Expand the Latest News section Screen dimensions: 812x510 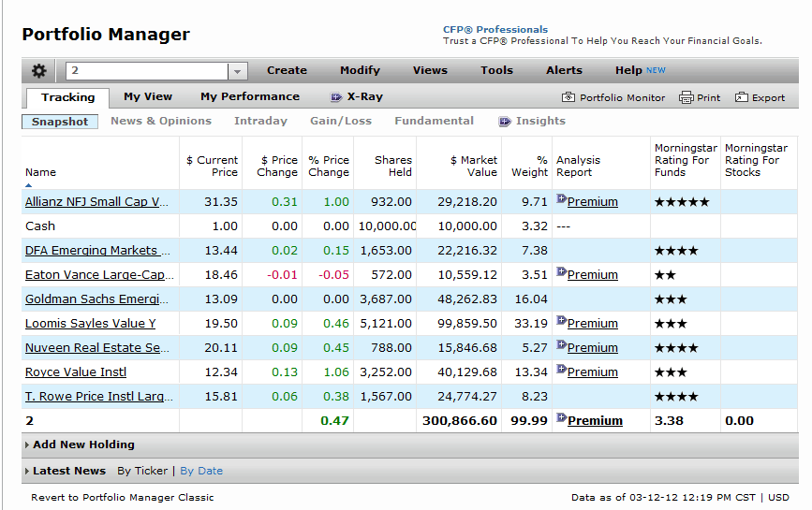pyautogui.click(x=27, y=471)
